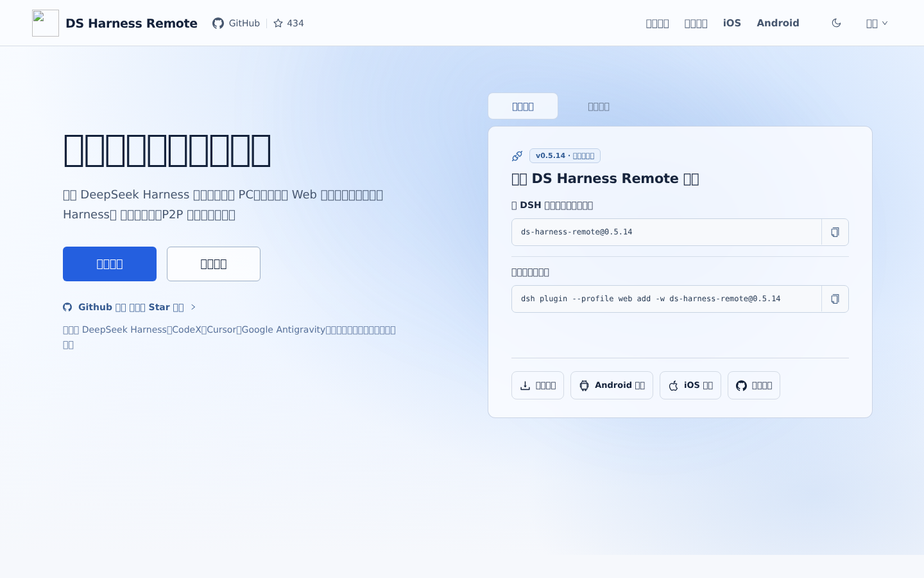Click the star icon beside 434
This screenshot has width=924, height=578.
point(278,23)
